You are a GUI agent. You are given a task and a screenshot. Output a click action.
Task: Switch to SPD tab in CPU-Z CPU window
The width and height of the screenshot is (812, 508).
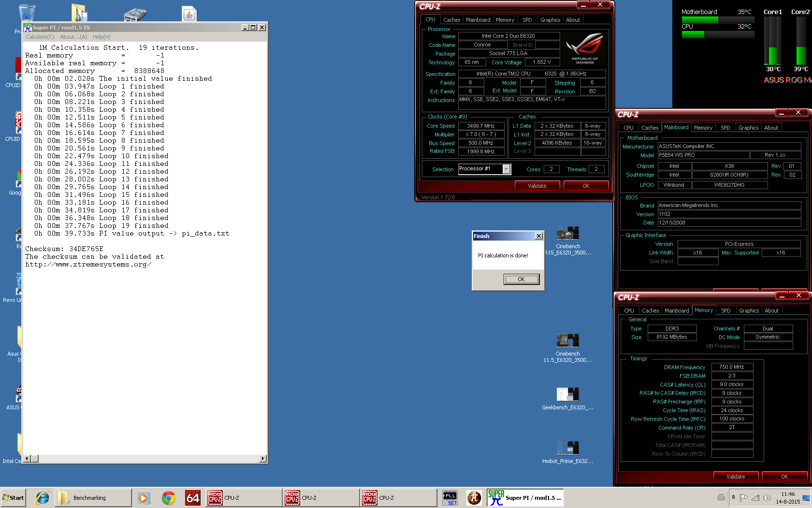527,20
